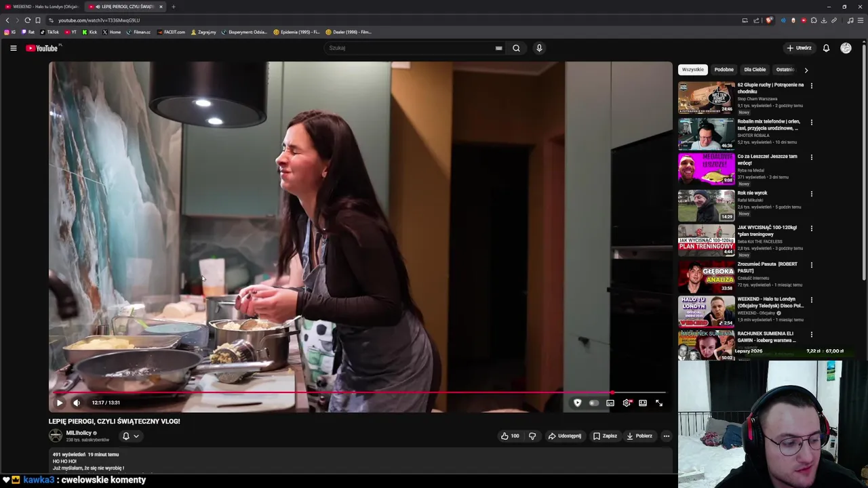Viewport: 868px width, 488px height.
Task: Open the Filman.cc bookmark
Action: 138,32
